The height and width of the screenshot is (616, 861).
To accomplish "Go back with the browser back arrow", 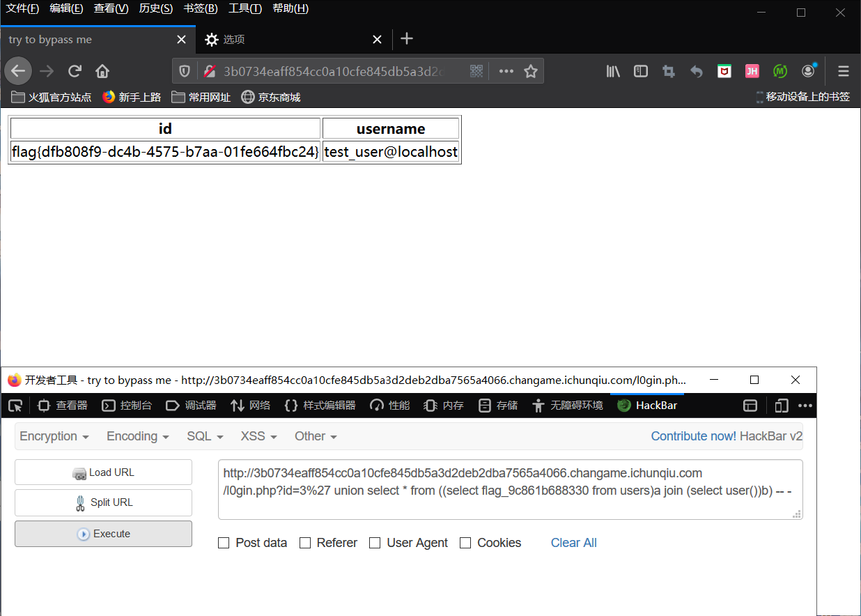I will click(18, 70).
